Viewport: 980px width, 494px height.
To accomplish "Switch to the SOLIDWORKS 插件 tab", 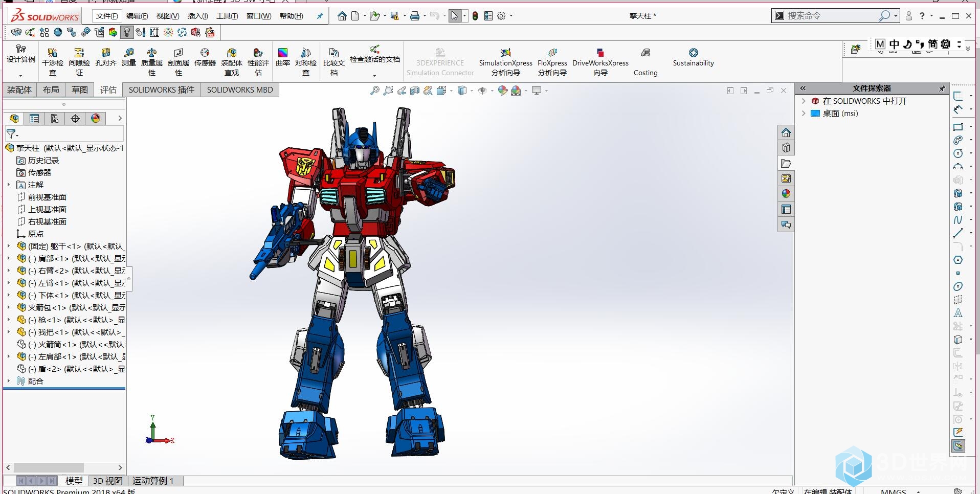I will pyautogui.click(x=162, y=90).
